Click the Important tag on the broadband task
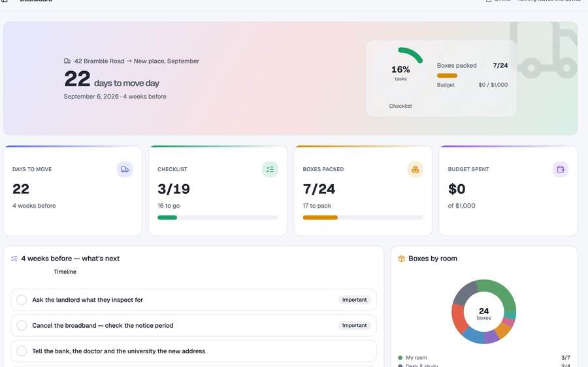Screen dimensions: 588x367 [x=354, y=325]
